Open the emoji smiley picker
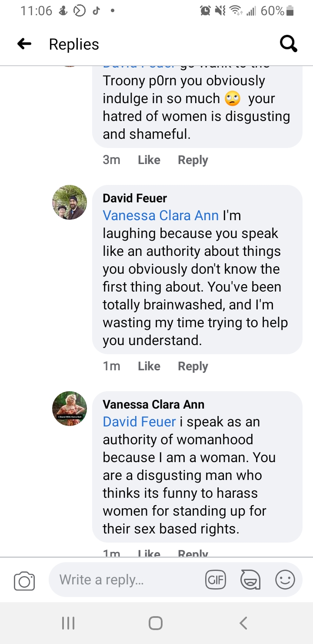Image resolution: width=313 pixels, height=644 pixels. click(285, 580)
